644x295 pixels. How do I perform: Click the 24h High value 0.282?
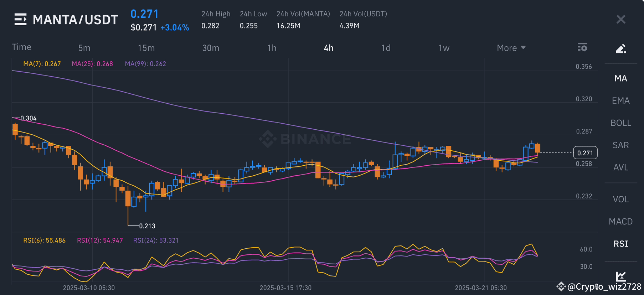coord(210,26)
